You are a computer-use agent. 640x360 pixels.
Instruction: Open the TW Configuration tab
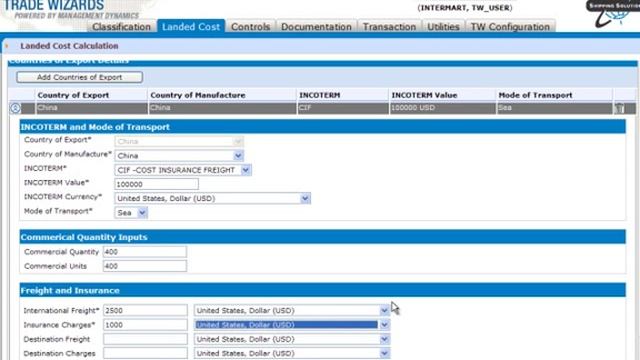(x=510, y=27)
